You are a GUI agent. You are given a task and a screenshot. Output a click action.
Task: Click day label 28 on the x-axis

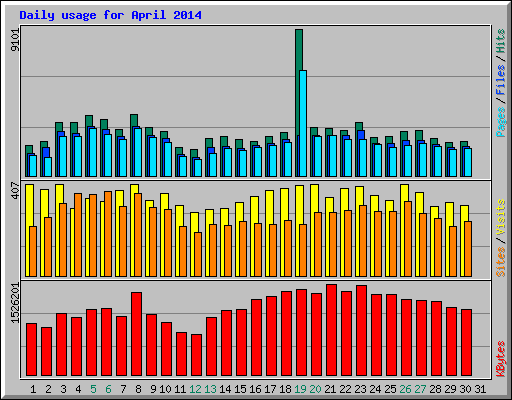pyautogui.click(x=435, y=389)
